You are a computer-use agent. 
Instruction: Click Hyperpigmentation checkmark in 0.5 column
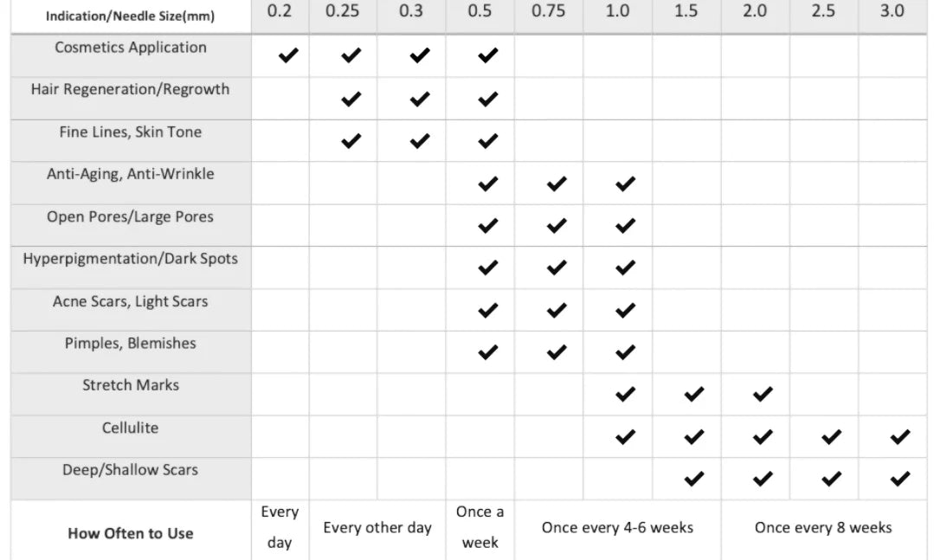click(x=488, y=267)
